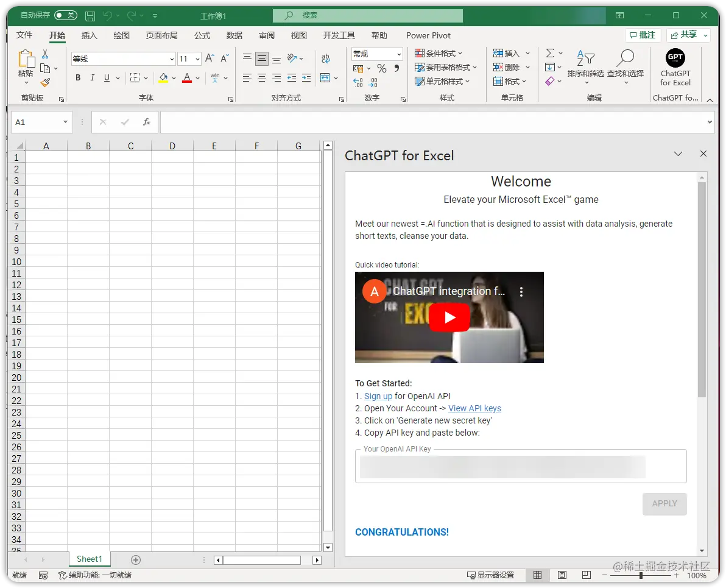726x588 pixels.
Task: Click the Cut scissors icon
Action: (x=45, y=54)
